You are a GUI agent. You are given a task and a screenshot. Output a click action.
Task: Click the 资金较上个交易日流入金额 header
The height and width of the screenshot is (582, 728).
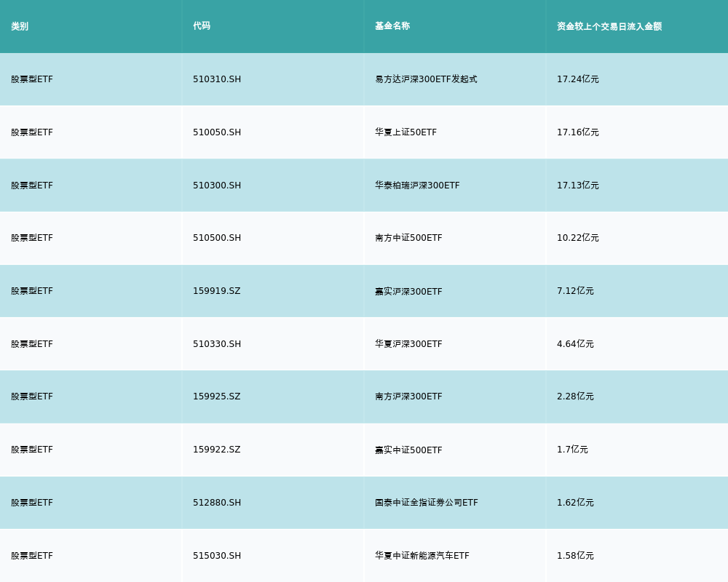609,26
